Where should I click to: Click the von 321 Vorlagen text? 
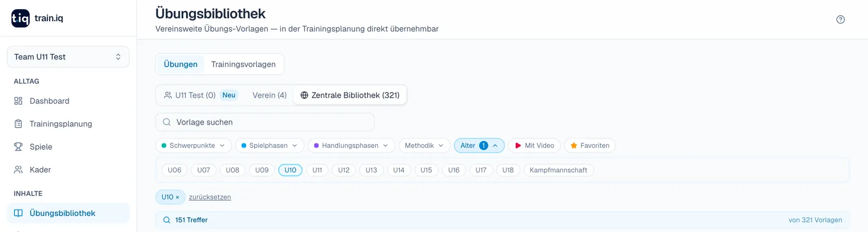(x=815, y=220)
